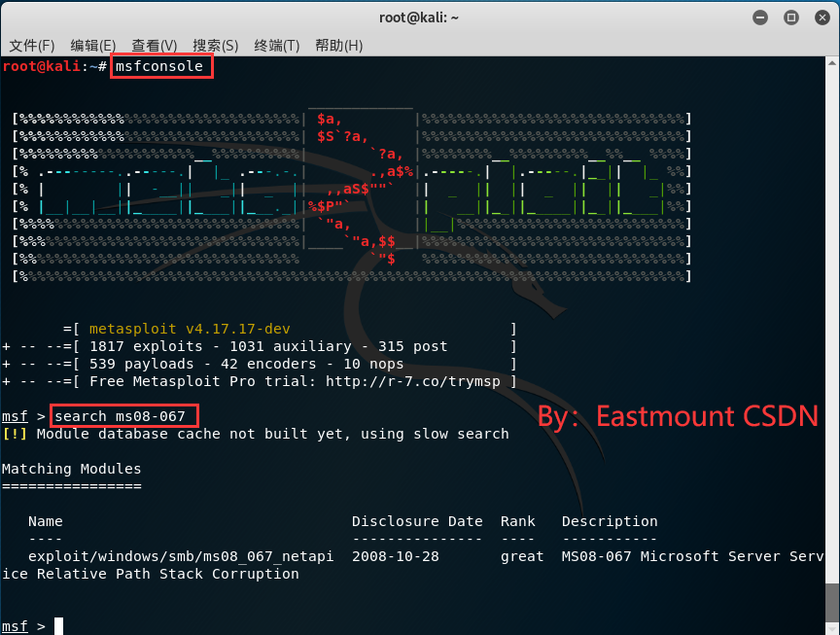
Task: Click the http://r-7.co/trymsp URL
Action: pyautogui.click(x=413, y=381)
